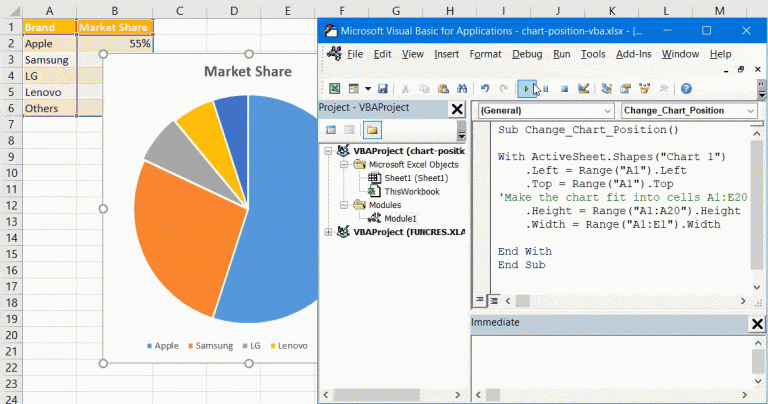The height and width of the screenshot is (404, 768).
Task: Click the Redo arrow icon
Action: point(504,89)
